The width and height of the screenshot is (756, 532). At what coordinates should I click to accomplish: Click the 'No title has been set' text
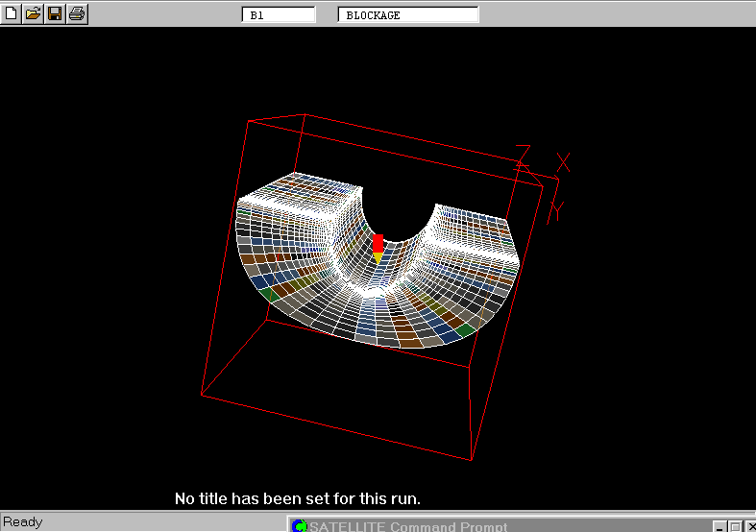click(x=297, y=498)
